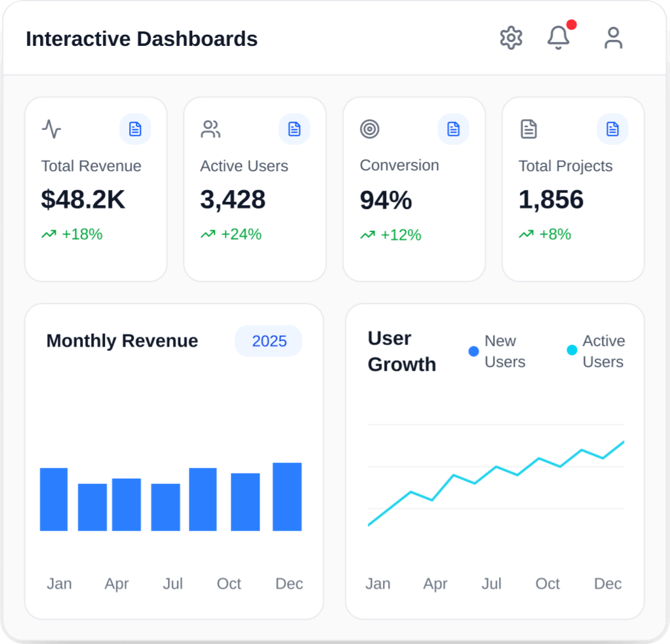Click the notification bell icon
670x644 pixels.
(x=558, y=38)
